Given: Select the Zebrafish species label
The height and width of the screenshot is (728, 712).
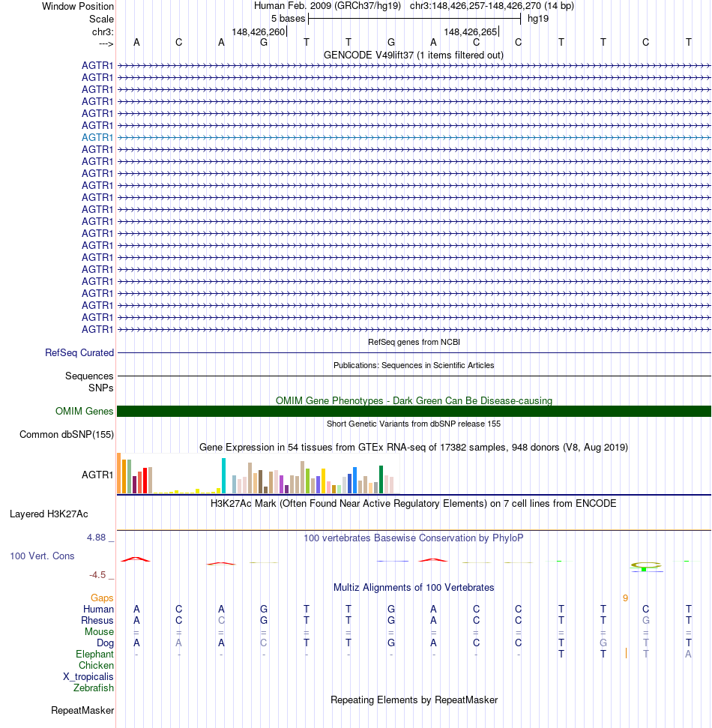Looking at the screenshot, I should 93,688.
